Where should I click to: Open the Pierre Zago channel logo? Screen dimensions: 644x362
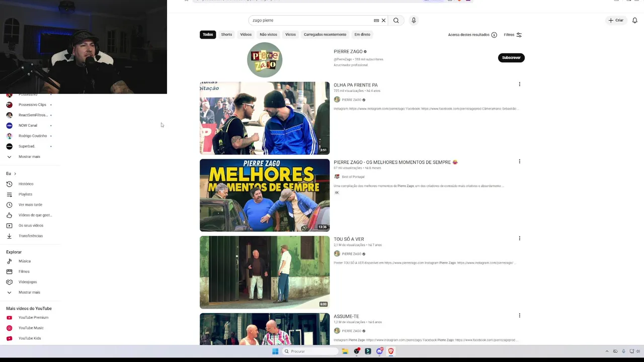[265, 60]
